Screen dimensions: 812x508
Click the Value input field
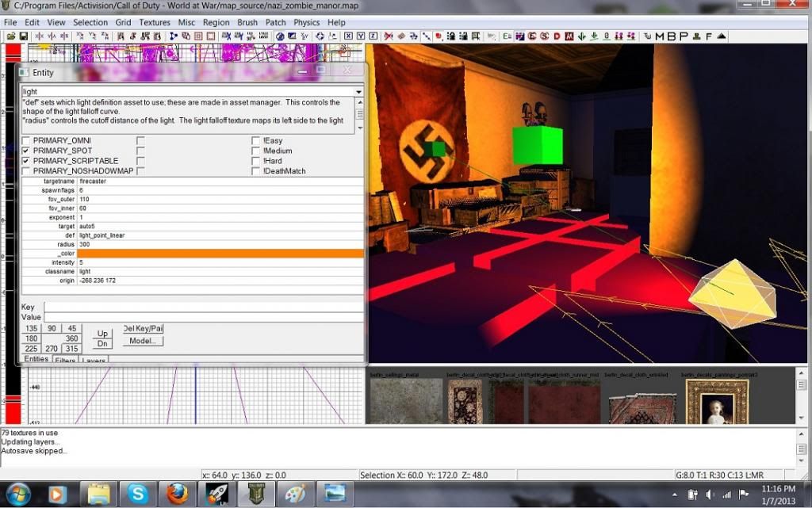coord(204,317)
